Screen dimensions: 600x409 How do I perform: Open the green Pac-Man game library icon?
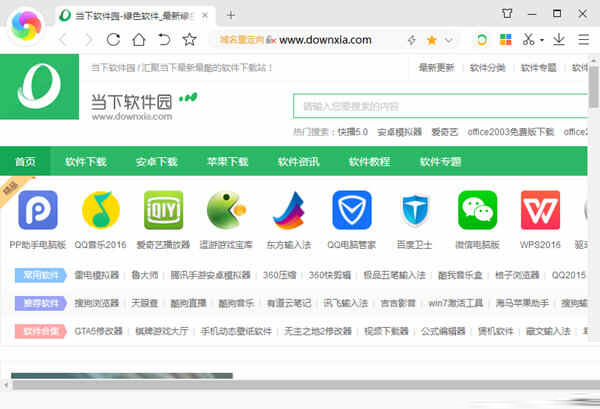pyautogui.click(x=226, y=210)
